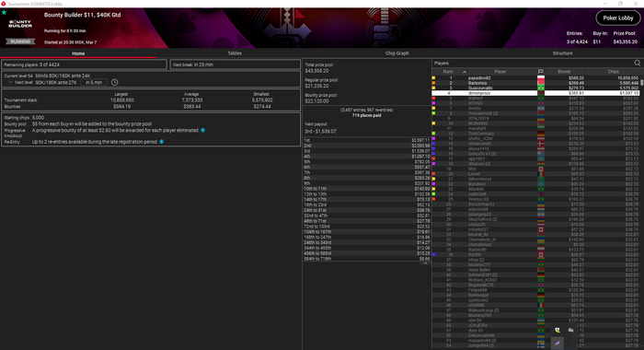The height and width of the screenshot is (350, 644).
Task: Switch to the Home tab
Action: [x=78, y=53]
